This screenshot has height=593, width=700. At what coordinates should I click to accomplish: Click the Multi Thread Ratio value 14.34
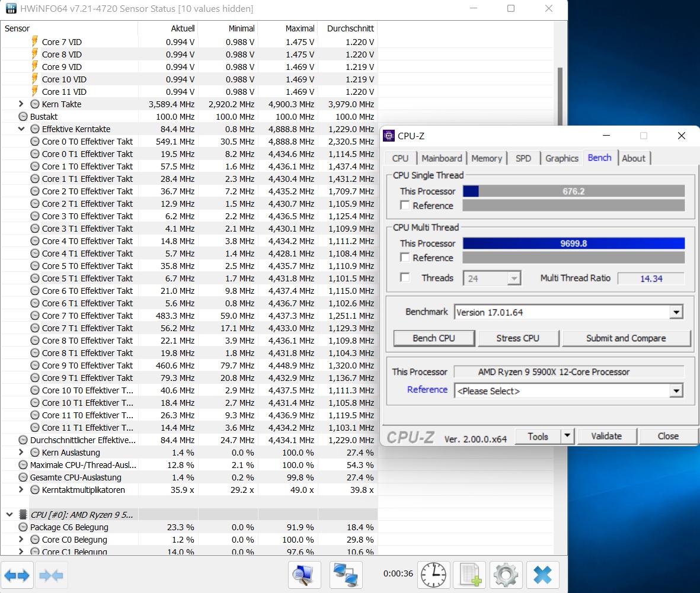[x=651, y=279]
